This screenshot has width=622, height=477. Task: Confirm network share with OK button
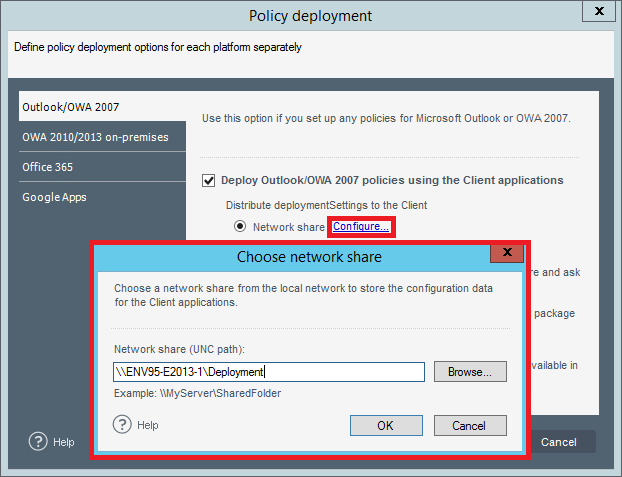coord(386,425)
